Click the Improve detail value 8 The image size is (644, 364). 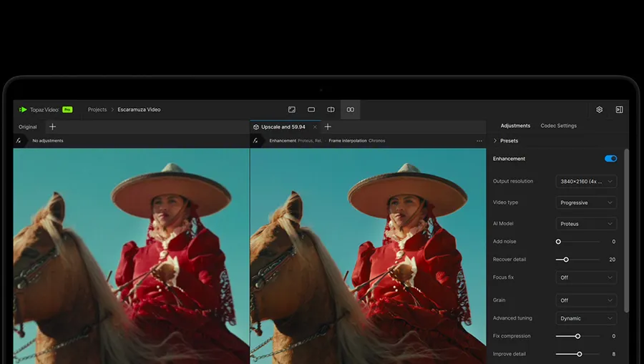click(x=614, y=354)
